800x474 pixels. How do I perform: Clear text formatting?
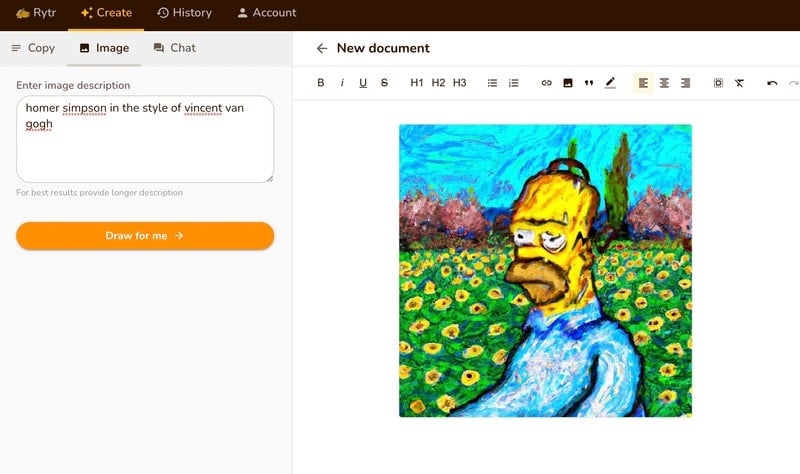click(x=739, y=83)
